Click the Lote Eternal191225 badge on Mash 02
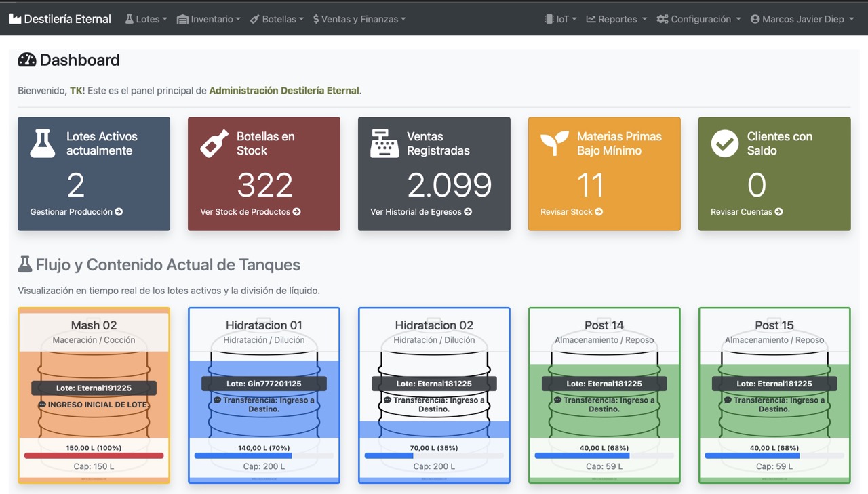Image resolution: width=868 pixels, height=494 pixels. 94,388
